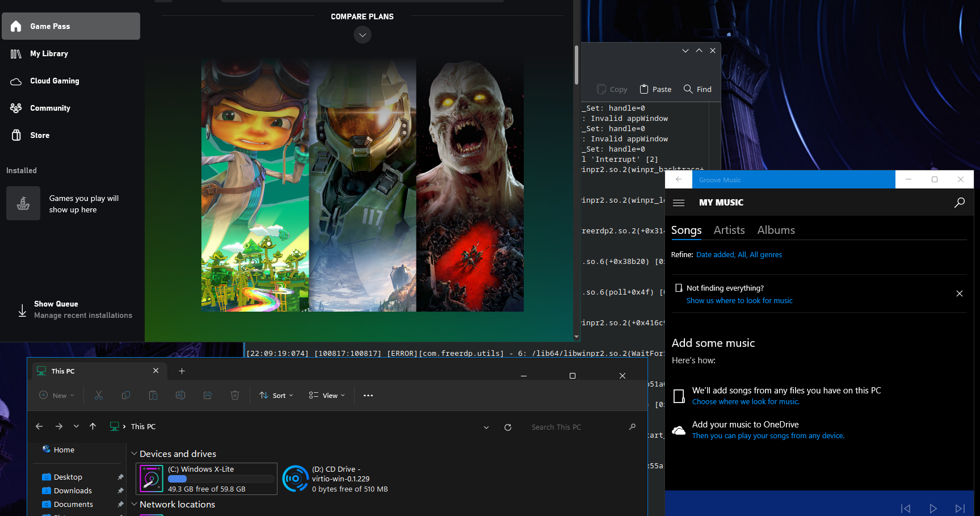Open address bar history dropdown
Viewport: 980px width, 516px height.
(486, 427)
